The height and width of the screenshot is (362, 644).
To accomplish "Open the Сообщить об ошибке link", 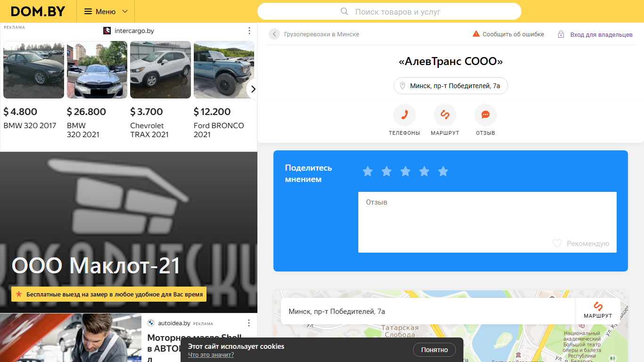I will (x=513, y=34).
